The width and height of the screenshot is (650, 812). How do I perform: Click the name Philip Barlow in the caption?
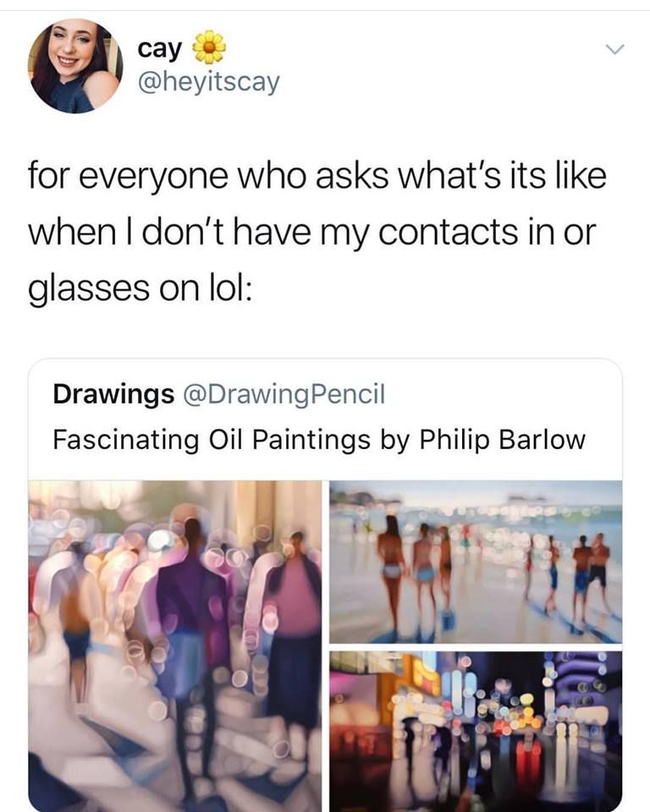pyautogui.click(x=502, y=440)
